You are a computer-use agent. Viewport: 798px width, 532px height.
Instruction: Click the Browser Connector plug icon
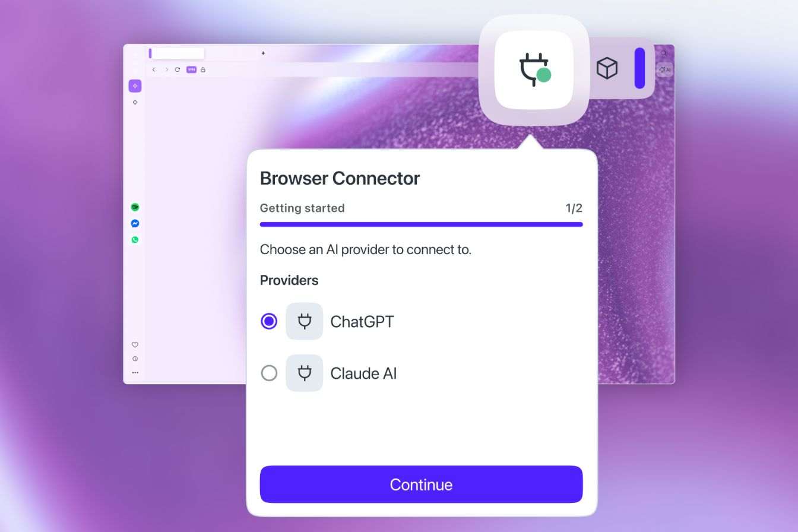coord(534,70)
